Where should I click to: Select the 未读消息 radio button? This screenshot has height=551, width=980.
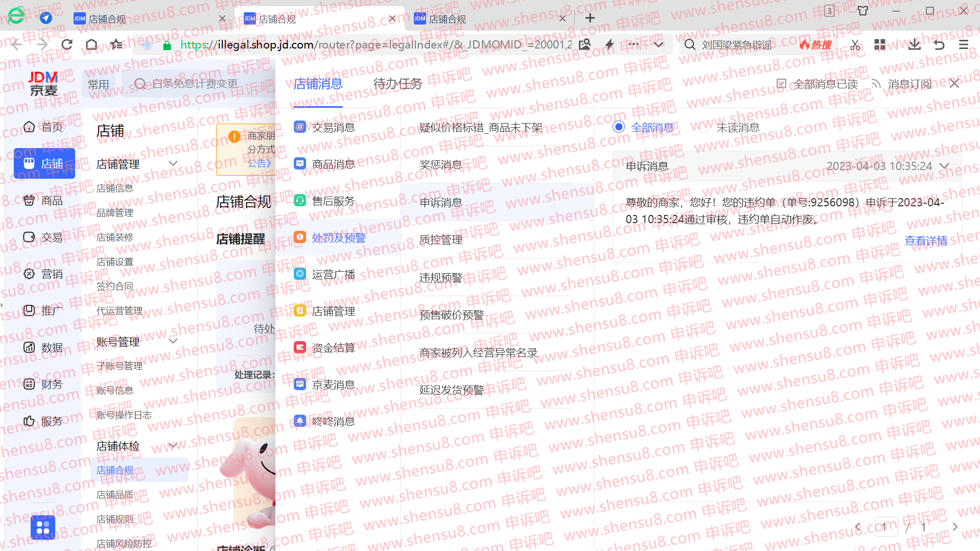[705, 127]
